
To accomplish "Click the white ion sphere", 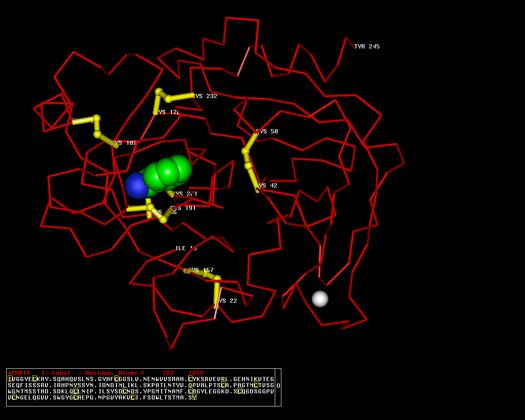I will [x=320, y=299].
